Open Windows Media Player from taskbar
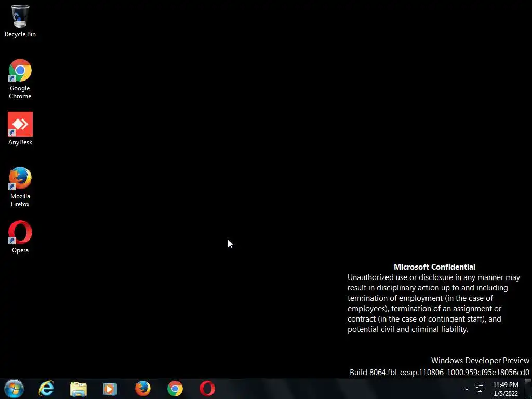Image resolution: width=532 pixels, height=399 pixels. coord(110,389)
